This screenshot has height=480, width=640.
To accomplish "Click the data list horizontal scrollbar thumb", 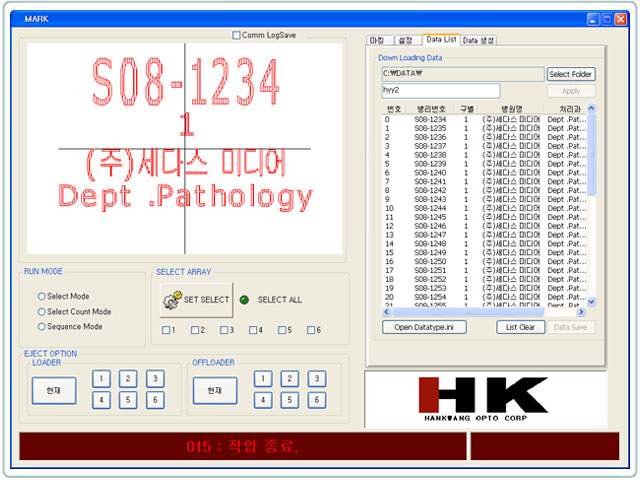I will (468, 312).
